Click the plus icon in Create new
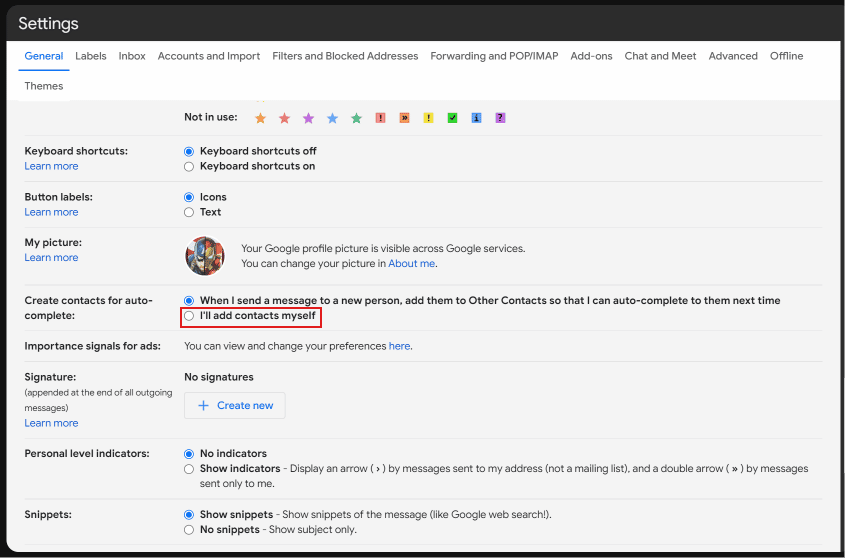Image resolution: width=845 pixels, height=558 pixels. 203,405
